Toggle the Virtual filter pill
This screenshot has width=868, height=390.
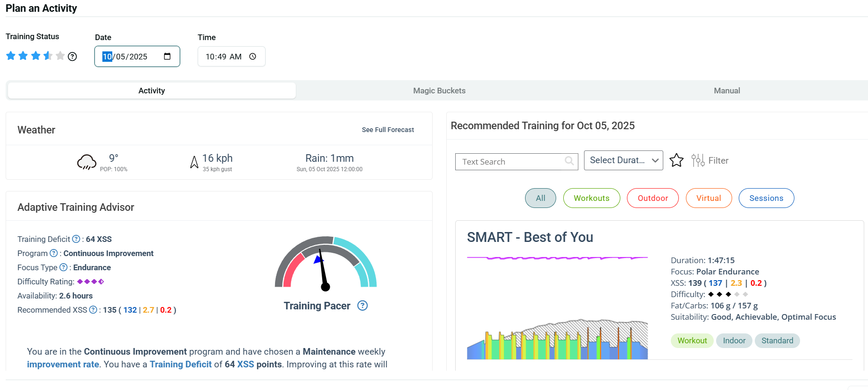click(709, 198)
